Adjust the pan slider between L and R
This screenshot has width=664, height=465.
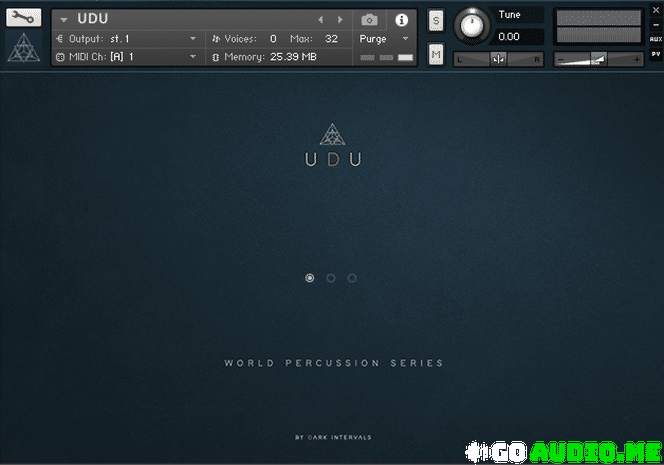(498, 59)
